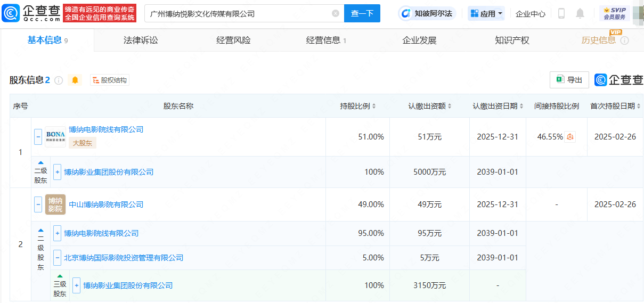Image resolution: width=644 pixels, height=303 pixels.
Task: Click the 3150万元 capital cell
Action: [429, 285]
